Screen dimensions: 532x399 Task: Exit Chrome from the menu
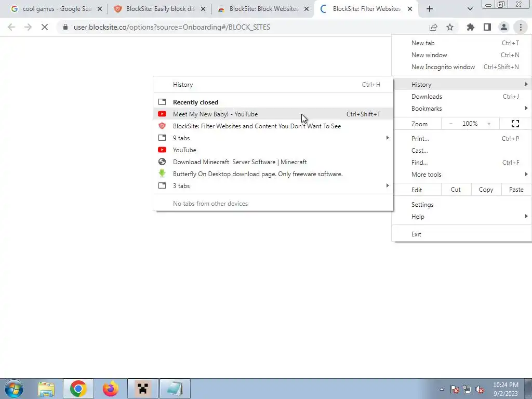pyautogui.click(x=461, y=234)
